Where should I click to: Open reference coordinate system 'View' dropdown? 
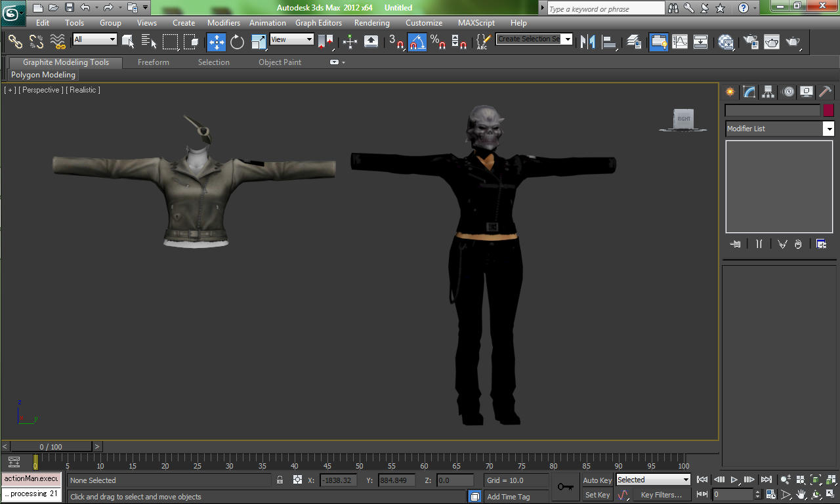click(292, 39)
